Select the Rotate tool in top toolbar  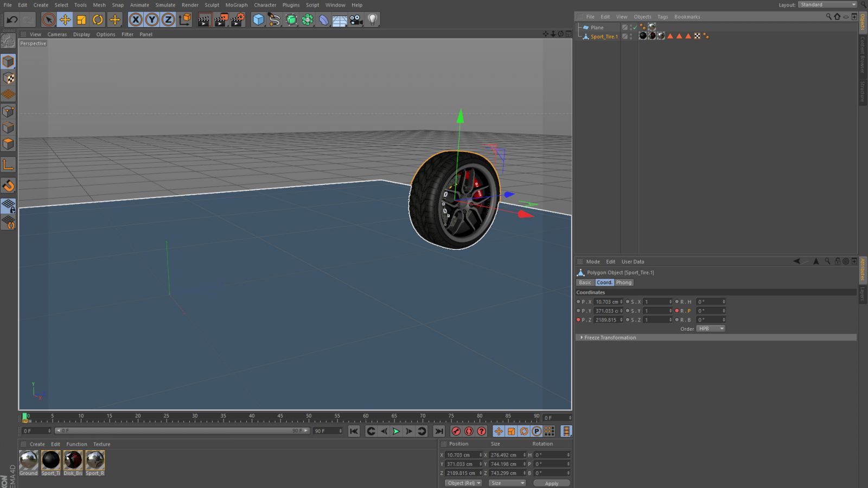pos(98,20)
